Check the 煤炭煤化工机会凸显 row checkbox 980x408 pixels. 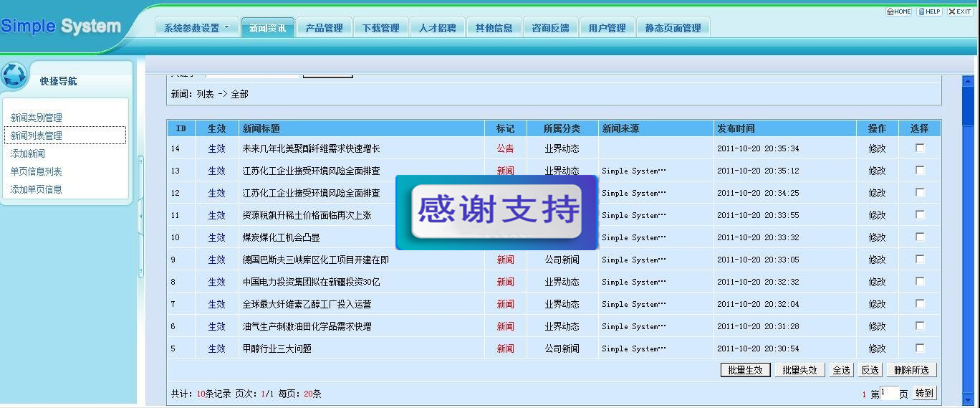tap(920, 237)
